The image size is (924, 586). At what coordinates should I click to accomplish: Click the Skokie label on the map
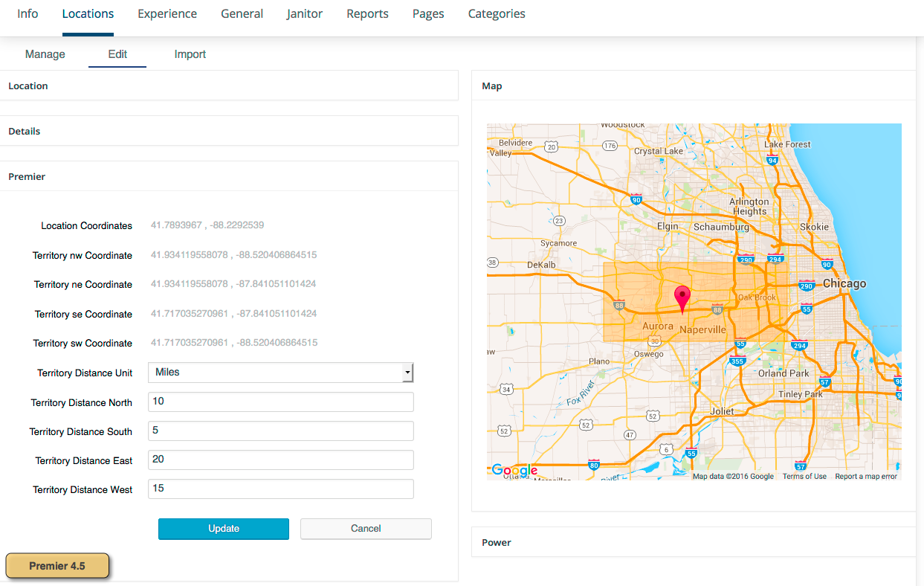(x=814, y=227)
